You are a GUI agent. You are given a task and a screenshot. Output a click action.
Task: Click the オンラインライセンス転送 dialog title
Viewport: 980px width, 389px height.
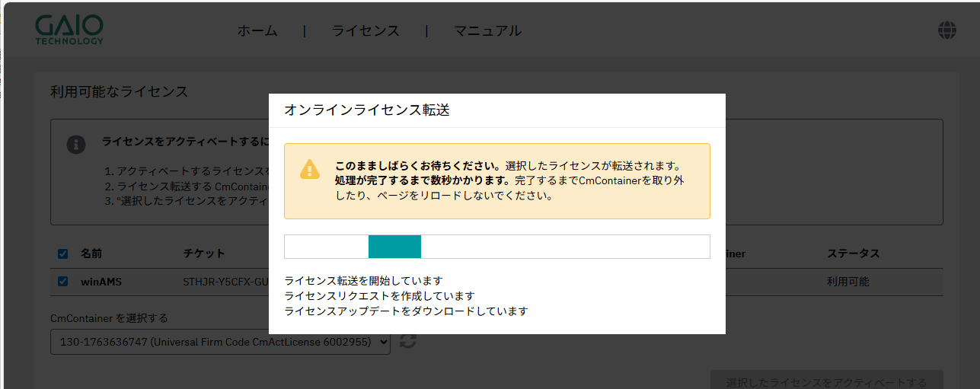(366, 110)
